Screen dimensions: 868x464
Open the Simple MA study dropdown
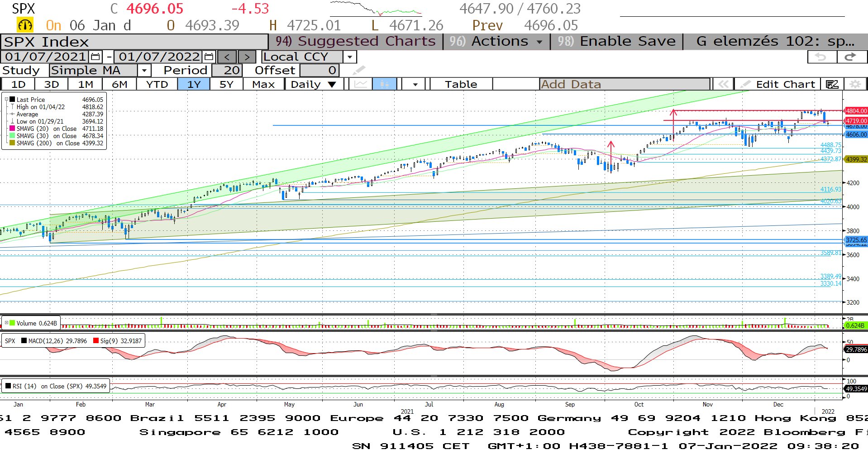144,71
